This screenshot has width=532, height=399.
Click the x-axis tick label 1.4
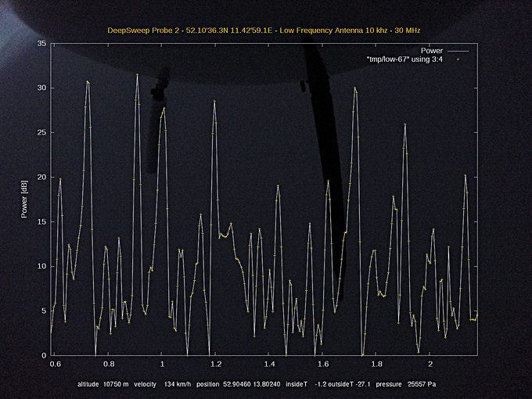click(x=269, y=365)
